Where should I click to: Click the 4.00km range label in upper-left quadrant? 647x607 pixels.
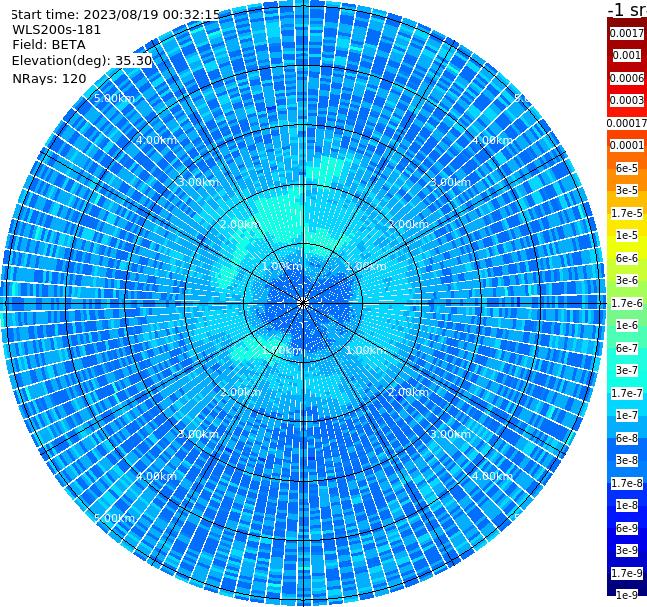(x=156, y=140)
